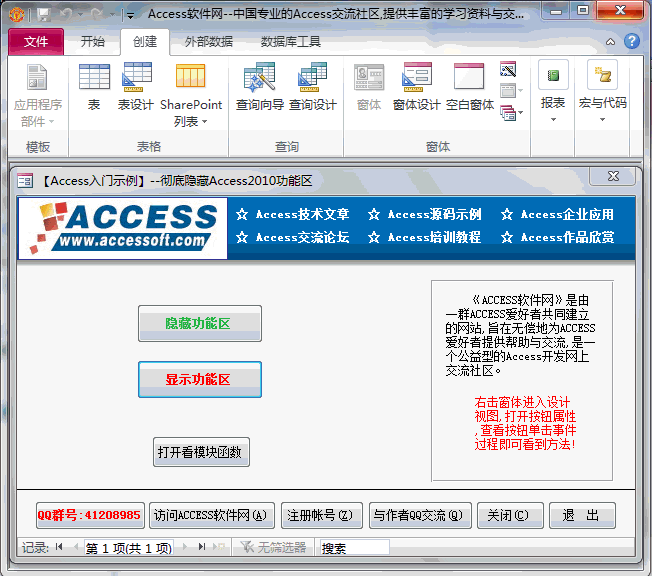Screen dimensions: 652x576
Task: Select the 创建 ribbon tab
Action: tap(145, 42)
